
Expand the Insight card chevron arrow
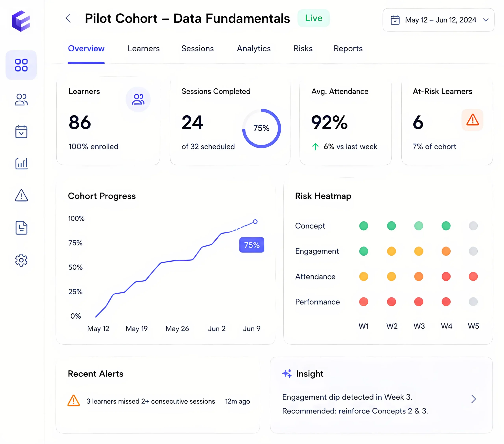(x=473, y=399)
